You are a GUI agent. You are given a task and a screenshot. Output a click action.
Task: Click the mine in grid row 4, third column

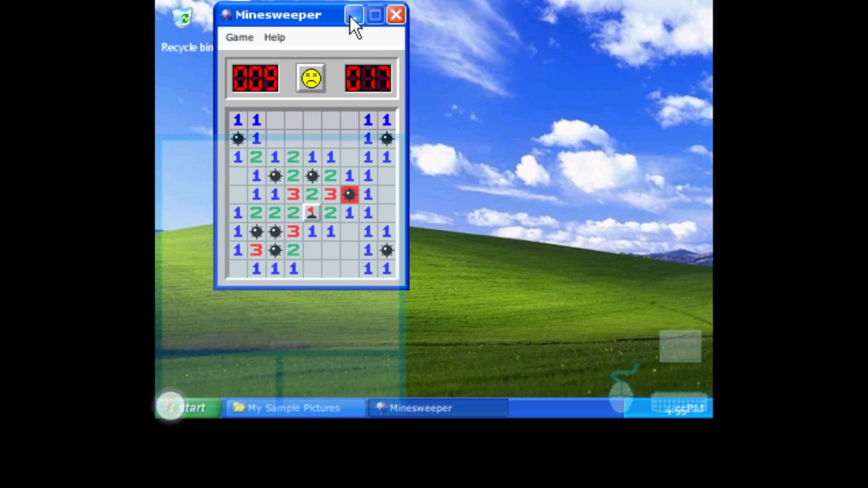pyautogui.click(x=275, y=176)
